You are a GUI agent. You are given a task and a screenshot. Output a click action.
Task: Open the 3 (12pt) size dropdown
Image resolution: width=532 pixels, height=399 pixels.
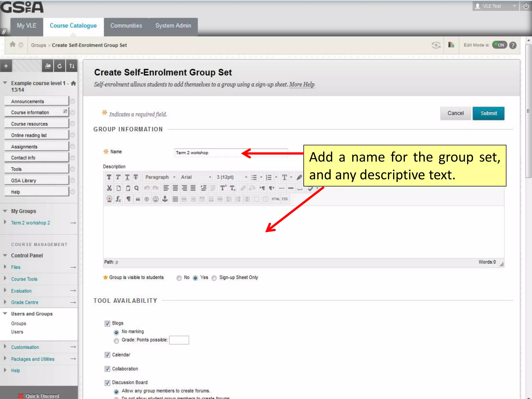click(232, 177)
